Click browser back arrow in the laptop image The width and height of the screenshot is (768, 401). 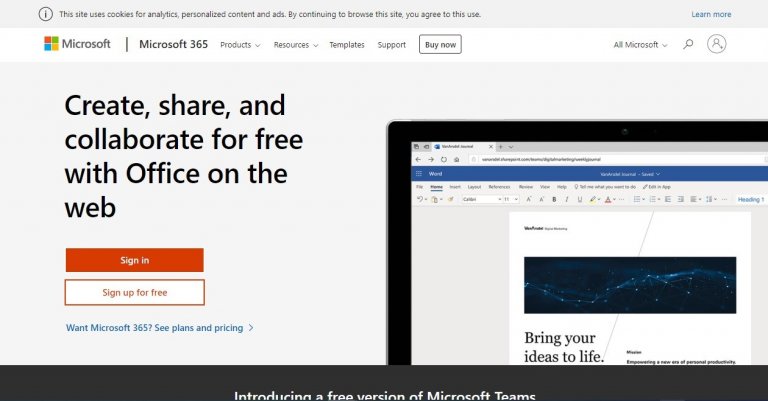418,160
